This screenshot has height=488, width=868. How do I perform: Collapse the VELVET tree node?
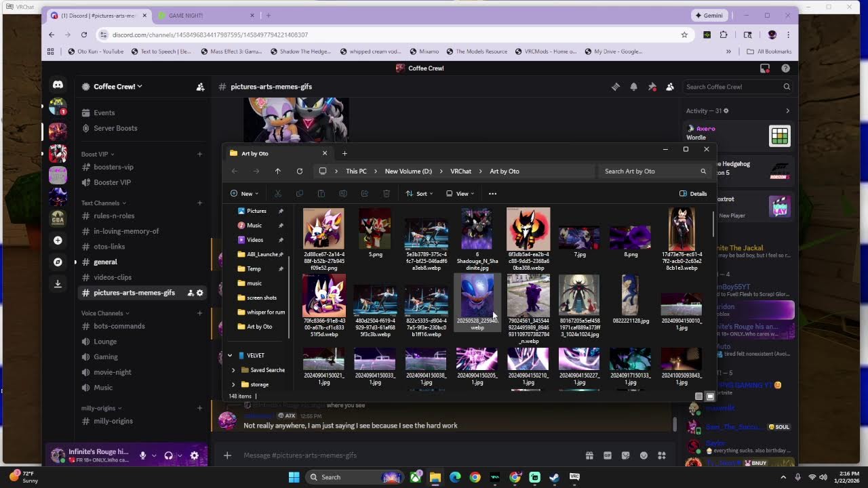[x=230, y=355]
